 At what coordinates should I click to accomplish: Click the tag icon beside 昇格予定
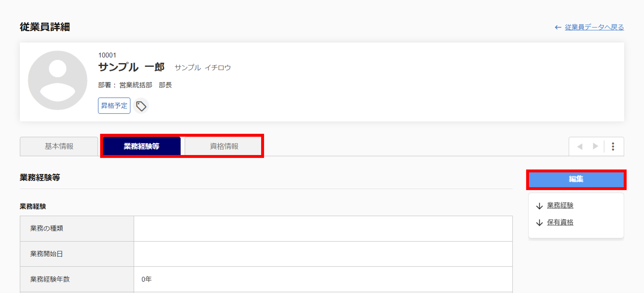[x=141, y=106]
